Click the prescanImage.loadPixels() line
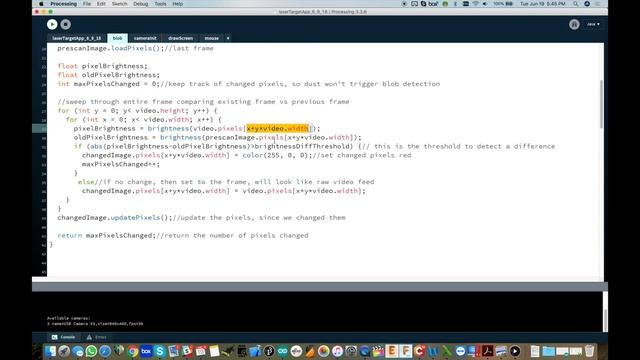The height and width of the screenshot is (360, 640). (135, 48)
